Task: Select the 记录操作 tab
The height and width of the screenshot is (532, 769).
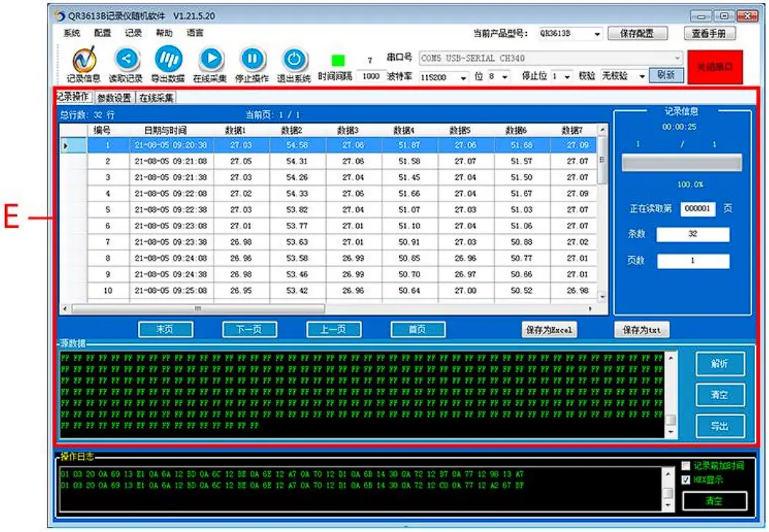Action: pos(73,96)
